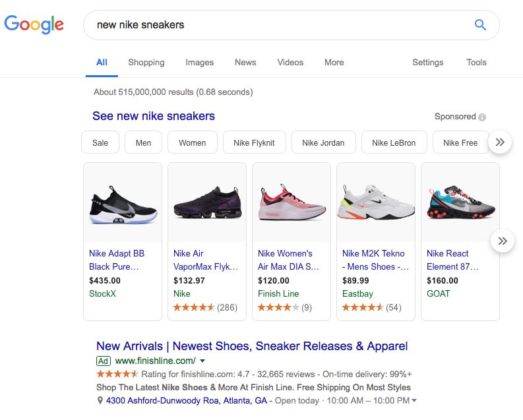This screenshot has height=420, width=523.
Task: Open the 4300 Ashford-Dunwoody Roa, Atlanta address link
Action: (187, 400)
